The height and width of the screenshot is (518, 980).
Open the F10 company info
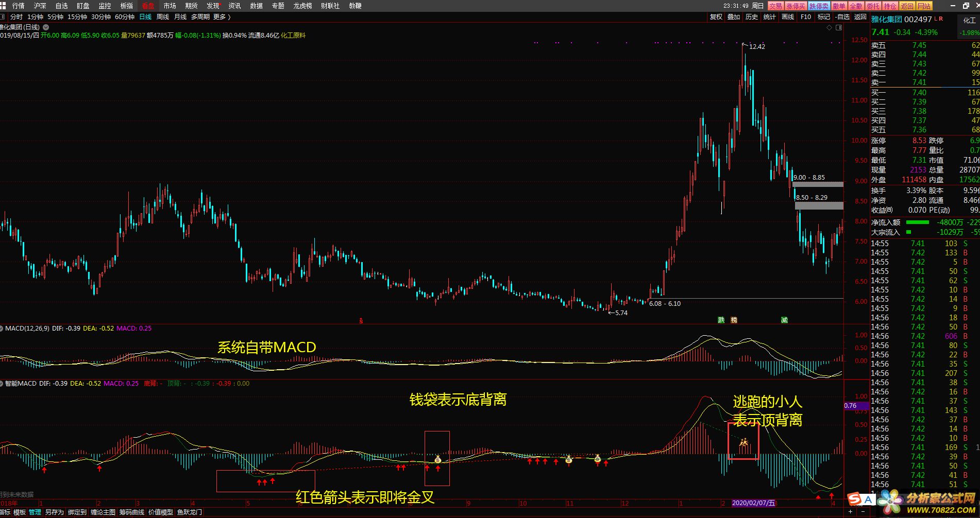[806, 17]
